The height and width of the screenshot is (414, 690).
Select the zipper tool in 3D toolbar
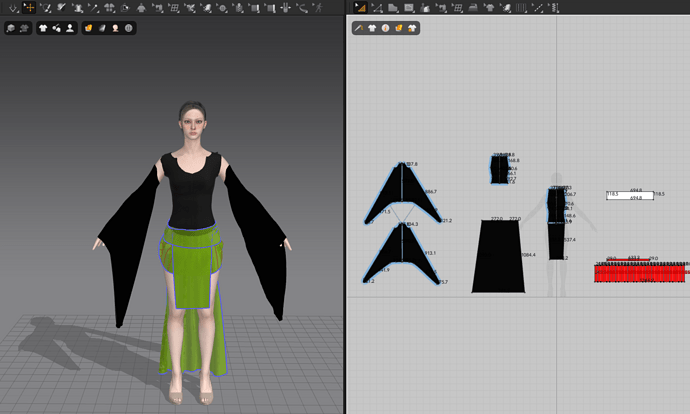point(238,7)
